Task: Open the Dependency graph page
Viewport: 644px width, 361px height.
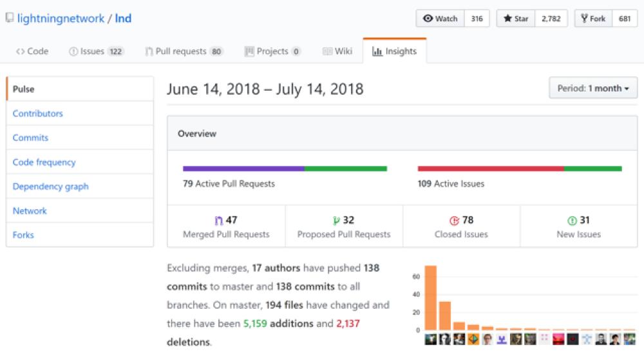Action: [x=50, y=187]
